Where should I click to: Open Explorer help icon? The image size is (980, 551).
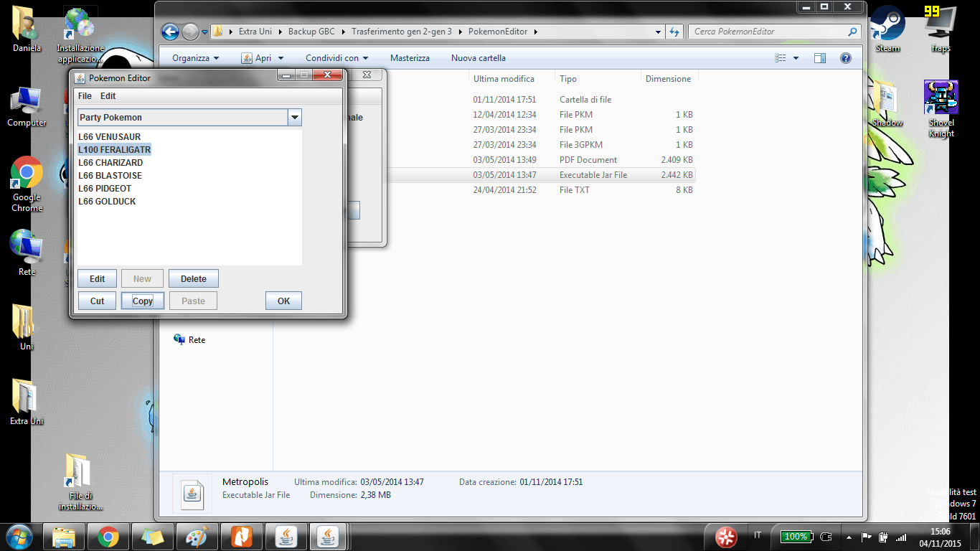click(x=846, y=58)
